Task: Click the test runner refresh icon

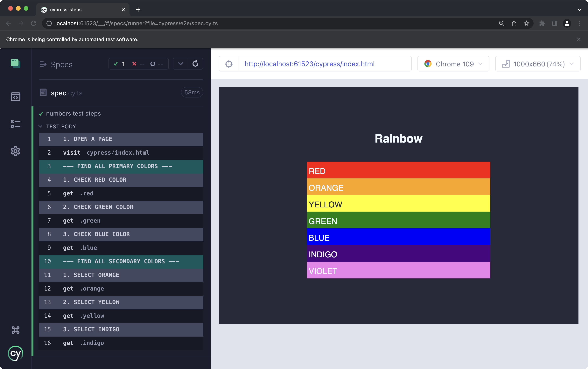Action: pos(195,64)
